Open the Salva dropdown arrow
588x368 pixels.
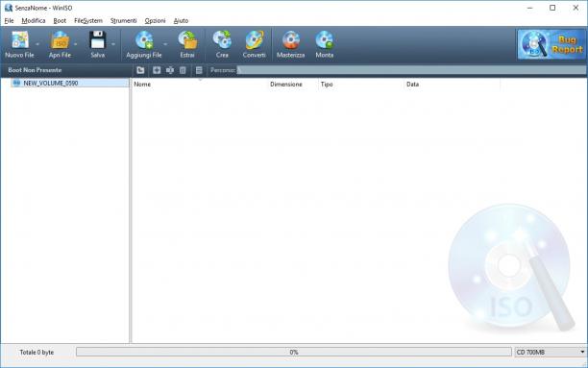113,44
